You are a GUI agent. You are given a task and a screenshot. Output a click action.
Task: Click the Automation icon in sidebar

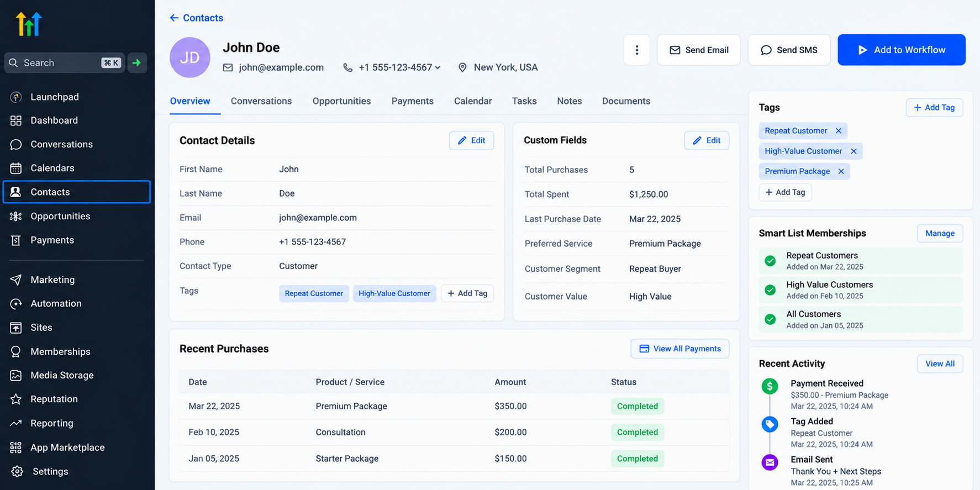point(16,304)
